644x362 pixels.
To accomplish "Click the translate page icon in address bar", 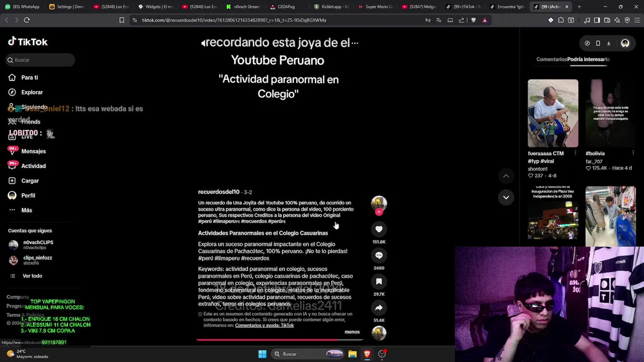I will (x=439, y=20).
